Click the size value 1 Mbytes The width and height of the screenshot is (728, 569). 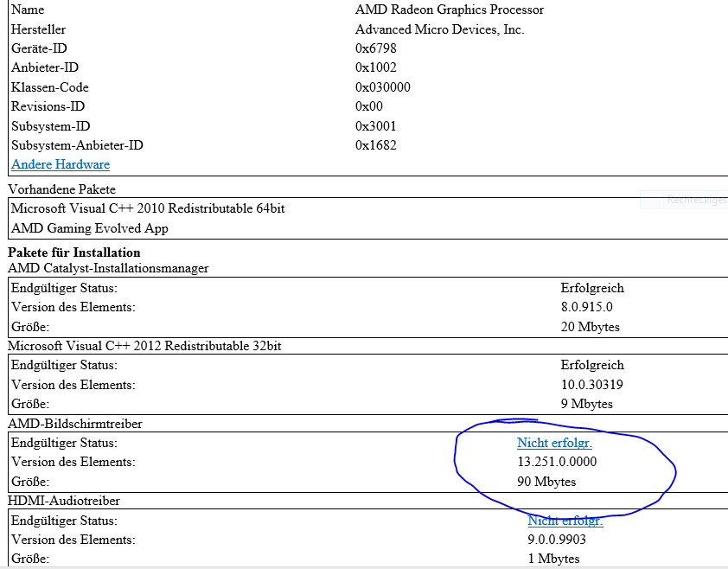[x=553, y=559]
